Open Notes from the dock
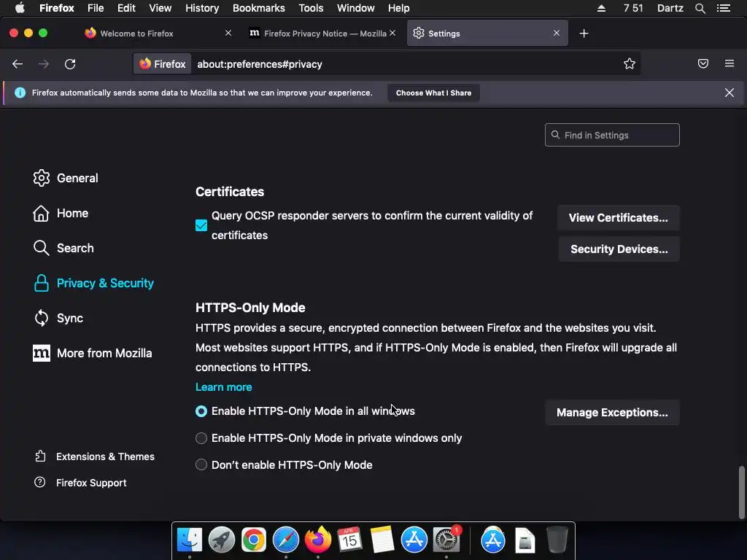Image resolution: width=747 pixels, height=560 pixels. 382,540
